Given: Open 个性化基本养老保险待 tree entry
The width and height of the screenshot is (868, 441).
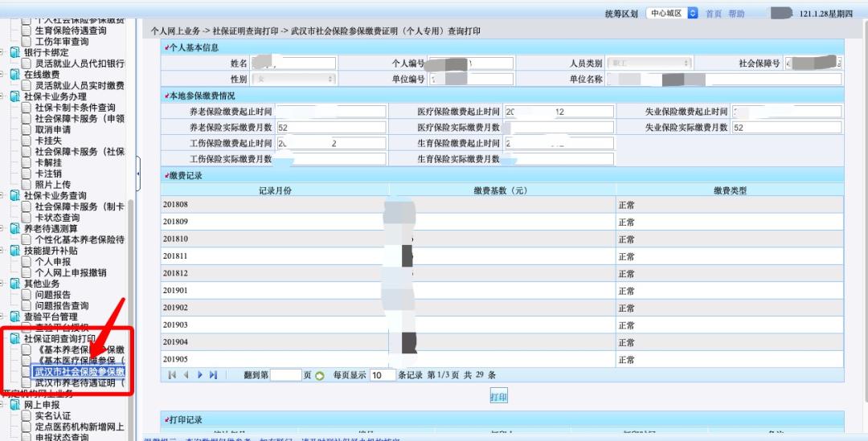Looking at the screenshot, I should tap(80, 239).
